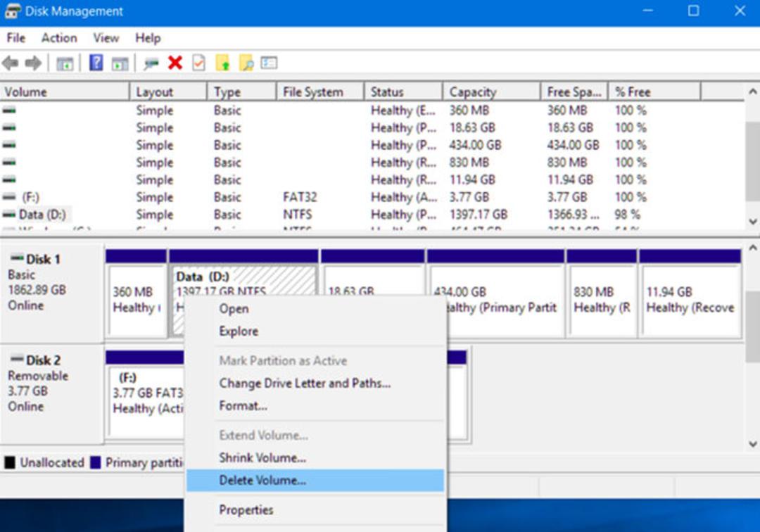Click the Show/Hide Console Tree toolbar icon
The height and width of the screenshot is (532, 760).
click(65, 63)
